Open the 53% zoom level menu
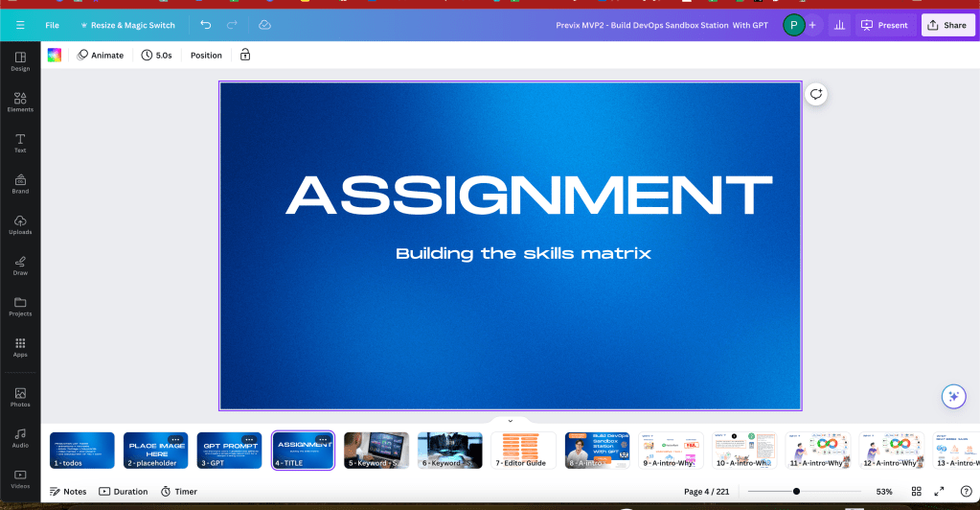980x510 pixels. [x=884, y=491]
